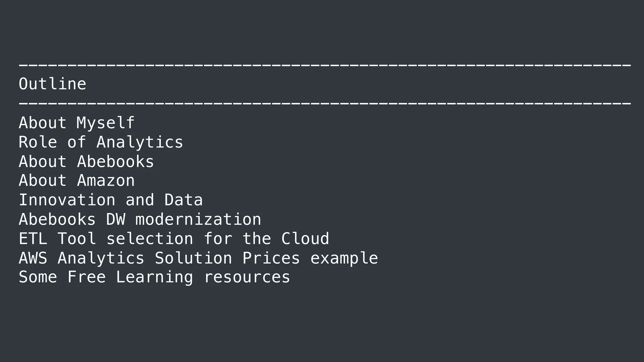The width and height of the screenshot is (644, 362).
Task: Click the word "Myself" in the first entry
Action: pyautogui.click(x=106, y=123)
